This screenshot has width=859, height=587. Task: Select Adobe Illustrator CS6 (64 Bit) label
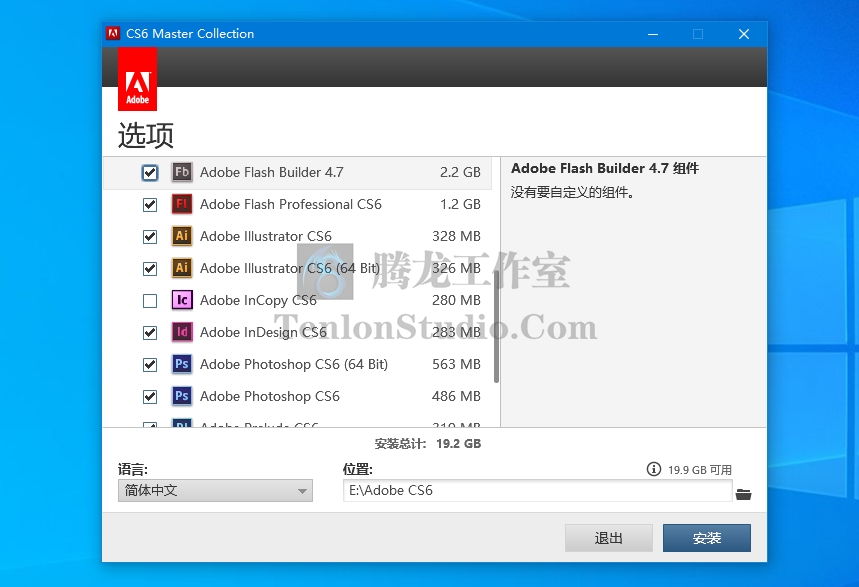(290, 268)
